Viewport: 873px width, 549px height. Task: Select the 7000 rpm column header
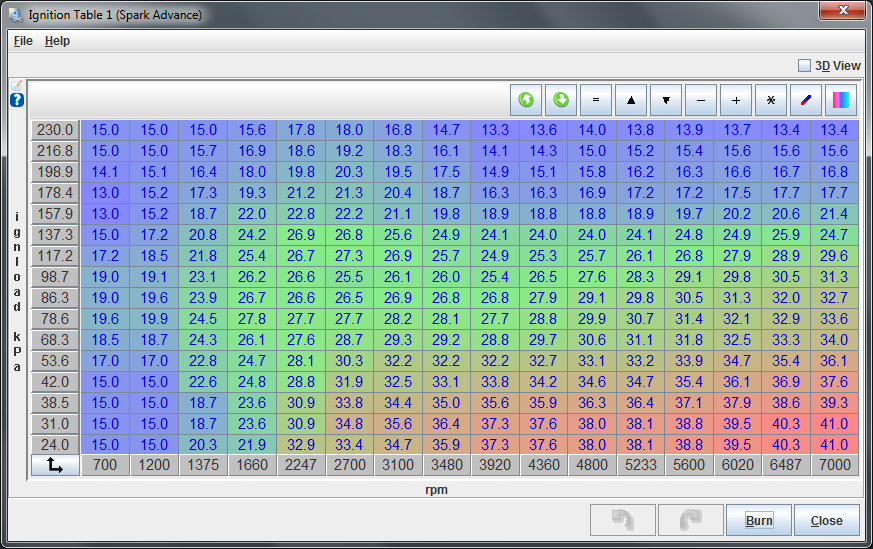[x=834, y=465]
